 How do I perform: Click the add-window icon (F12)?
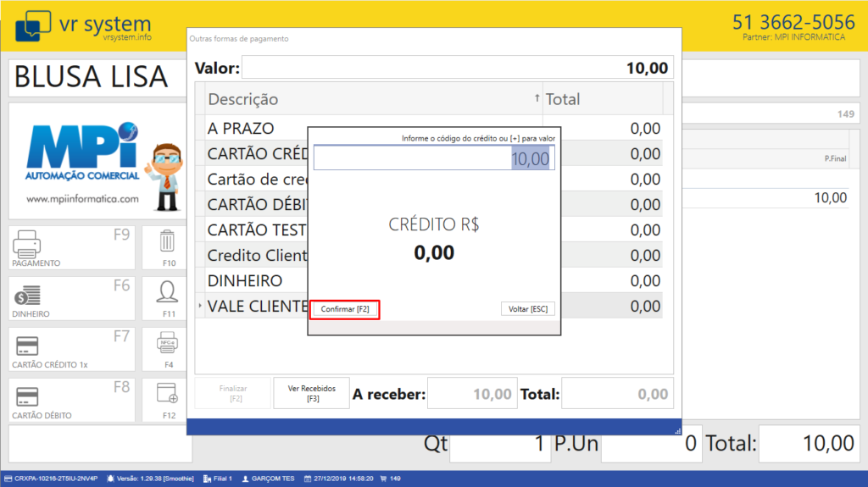coord(167,393)
